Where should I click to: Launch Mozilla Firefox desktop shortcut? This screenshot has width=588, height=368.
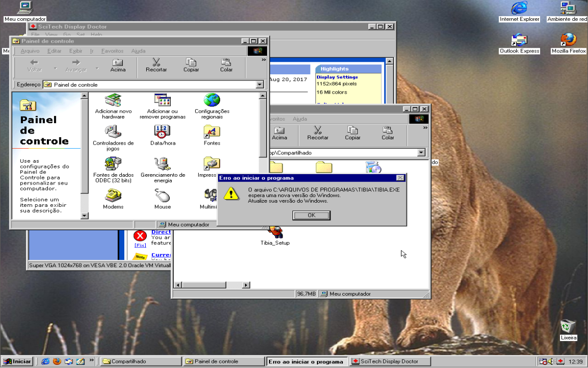(x=568, y=40)
